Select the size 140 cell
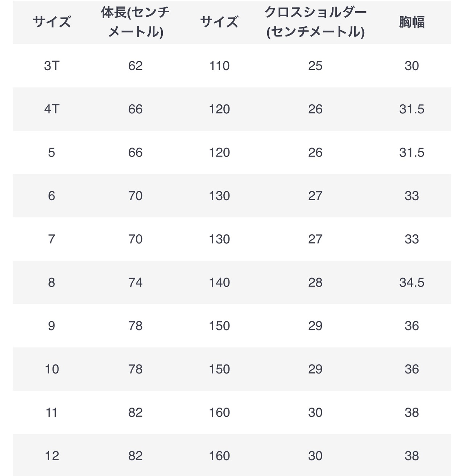This screenshot has width=464, height=476. click(219, 283)
